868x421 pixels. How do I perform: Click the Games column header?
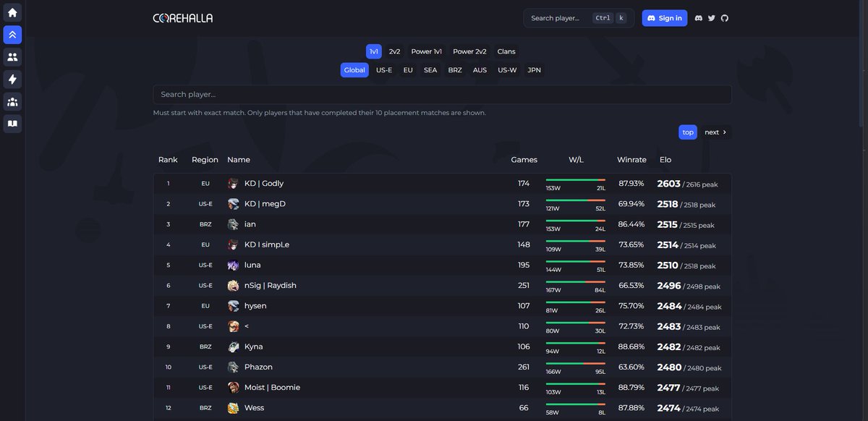[x=524, y=160]
